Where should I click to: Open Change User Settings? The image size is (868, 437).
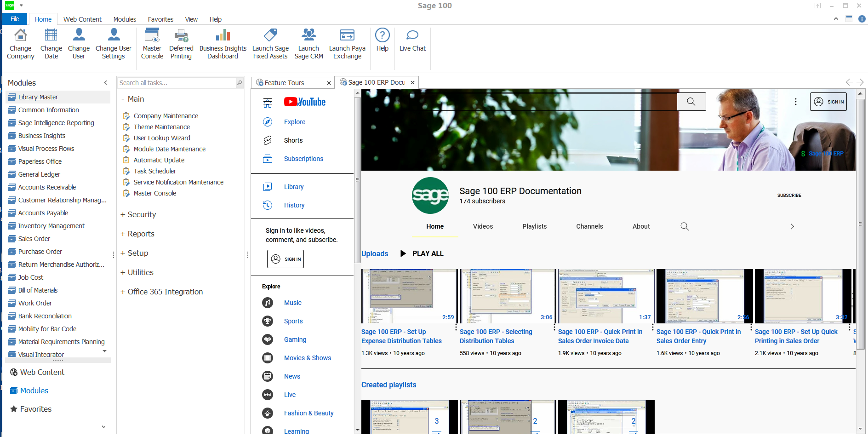point(114,44)
